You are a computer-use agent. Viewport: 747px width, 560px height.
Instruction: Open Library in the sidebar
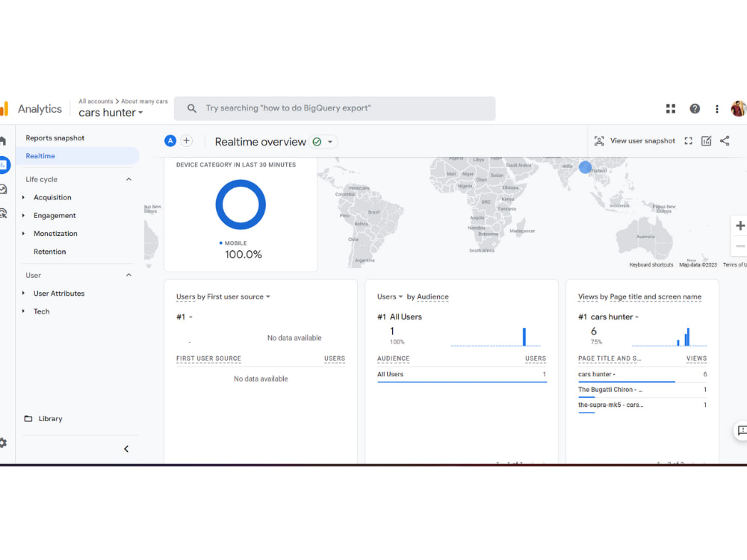click(50, 419)
